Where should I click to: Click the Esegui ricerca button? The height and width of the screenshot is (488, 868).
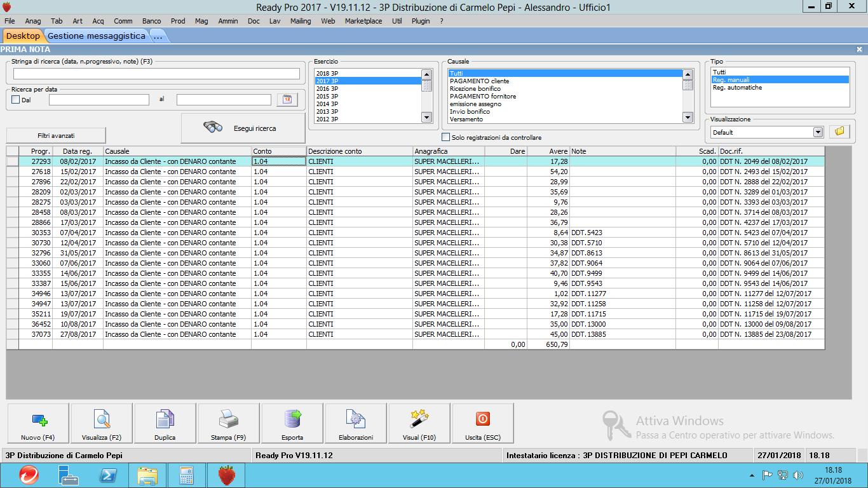pos(242,128)
